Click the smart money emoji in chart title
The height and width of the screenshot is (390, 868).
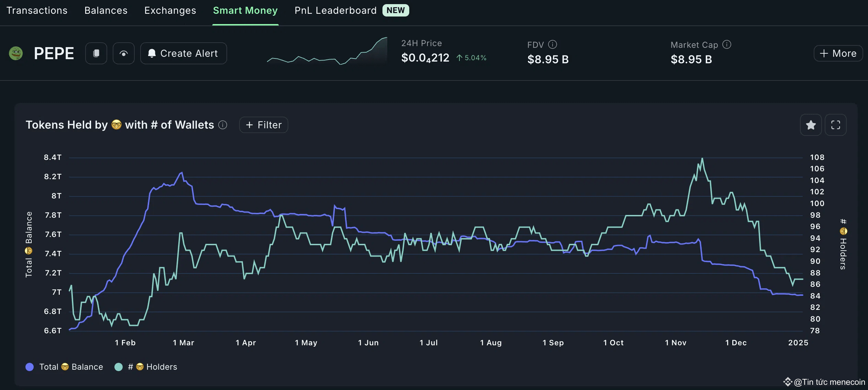point(116,124)
